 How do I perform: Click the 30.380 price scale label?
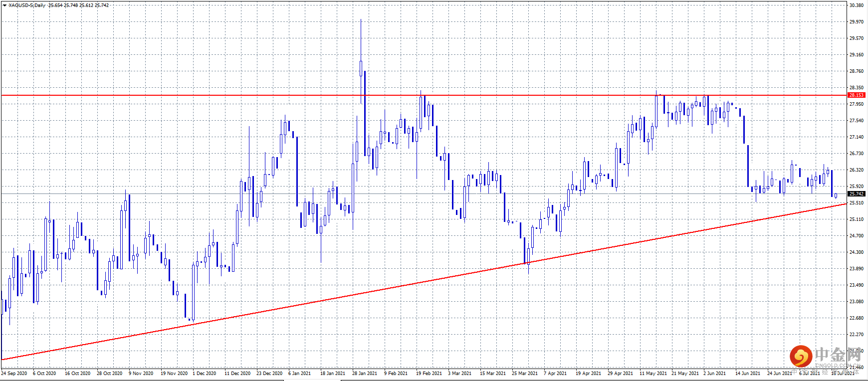[x=857, y=5]
